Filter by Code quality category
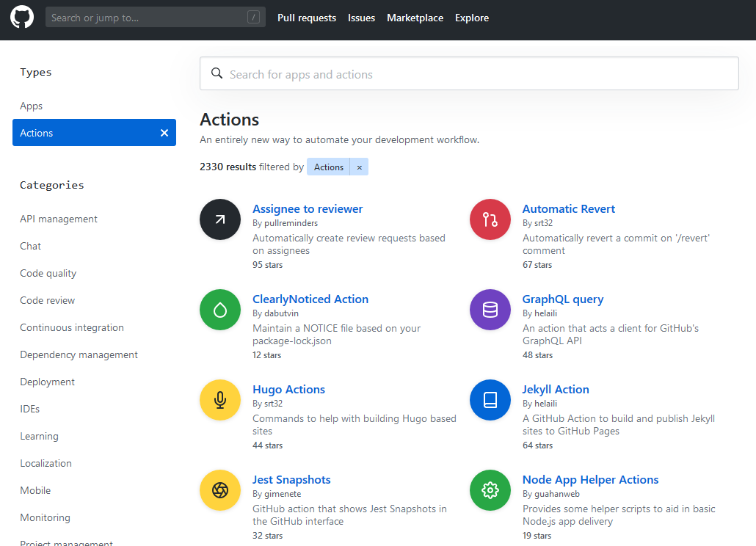The image size is (756, 546). [x=48, y=273]
